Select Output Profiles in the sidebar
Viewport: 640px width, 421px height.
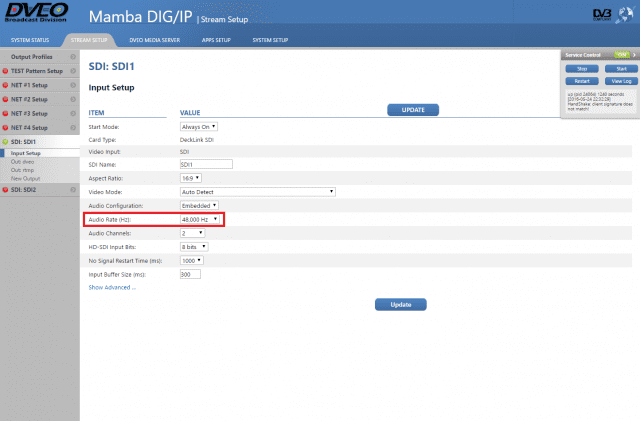coord(31,57)
